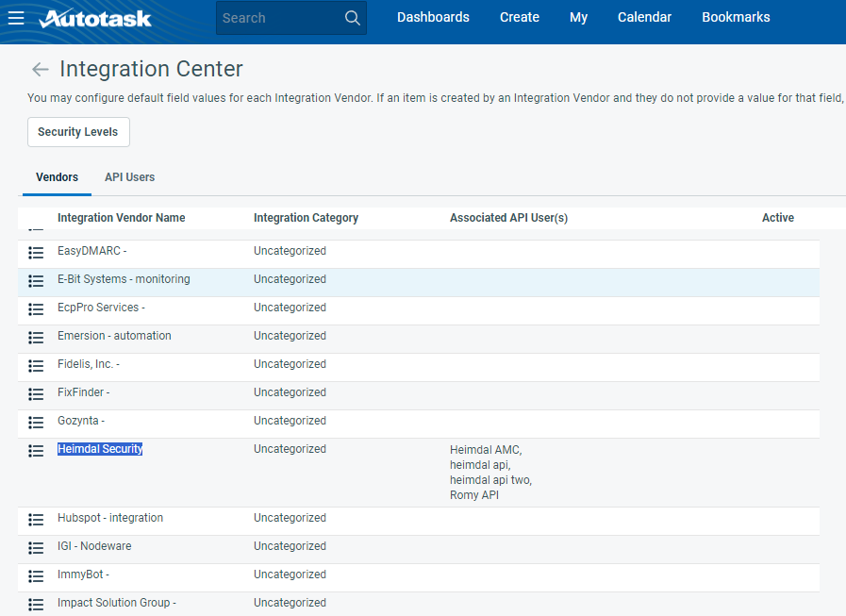Go back using the arrow beside Integration Center
The image size is (846, 616).
pos(40,69)
